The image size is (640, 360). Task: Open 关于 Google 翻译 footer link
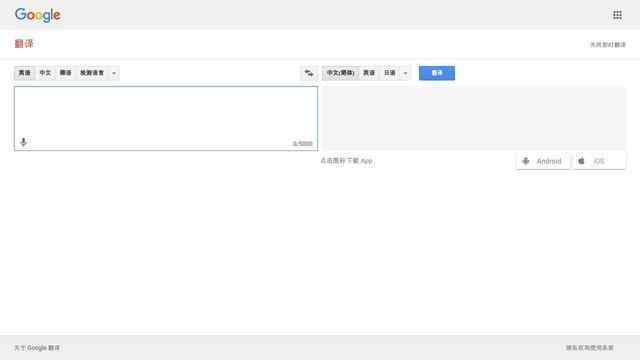(37, 348)
